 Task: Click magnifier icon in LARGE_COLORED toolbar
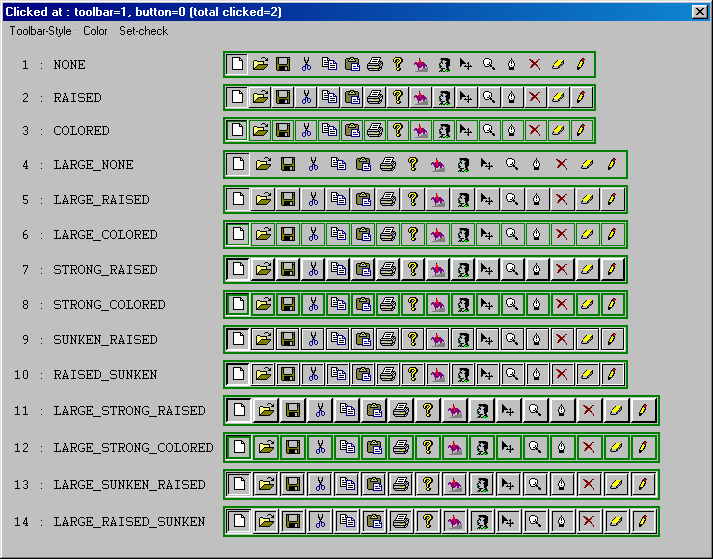[x=512, y=234]
